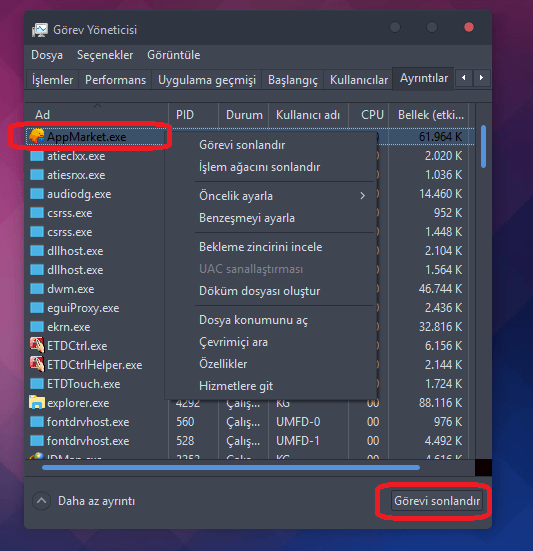
Task: Click the horizontal scrollbar thumb
Action: coord(231,467)
